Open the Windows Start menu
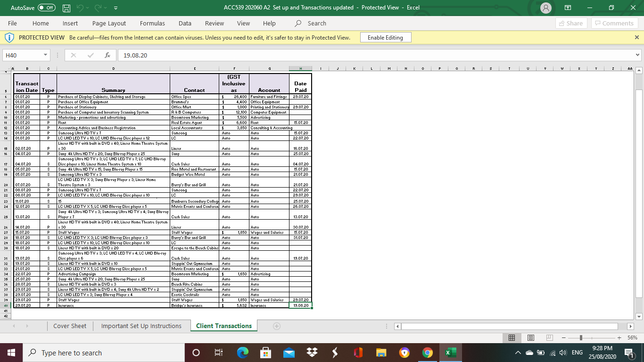The height and width of the screenshot is (362, 644). tap(11, 353)
